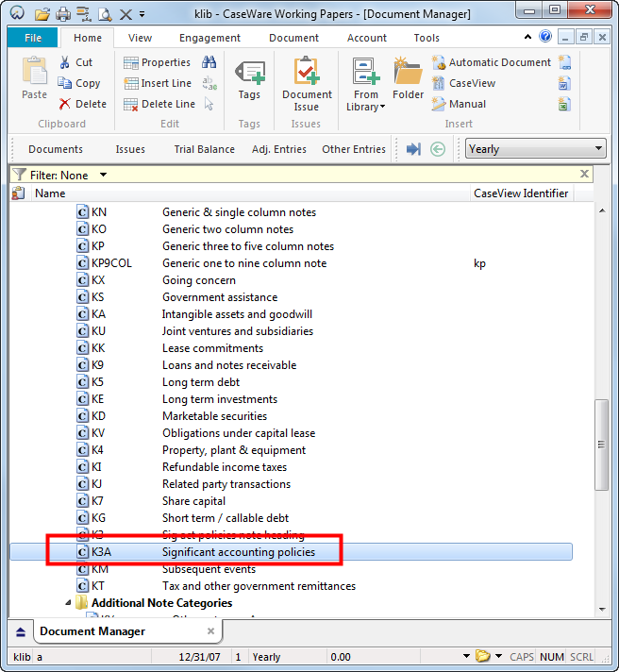This screenshot has width=619, height=672.
Task: Click the vertical scrollbar thumb
Action: tap(601, 445)
